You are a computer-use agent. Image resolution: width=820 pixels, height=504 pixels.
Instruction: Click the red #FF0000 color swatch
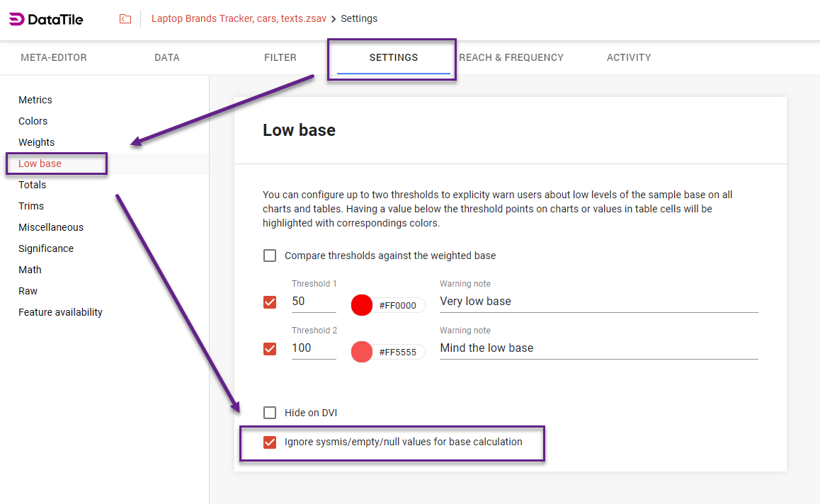tap(362, 305)
